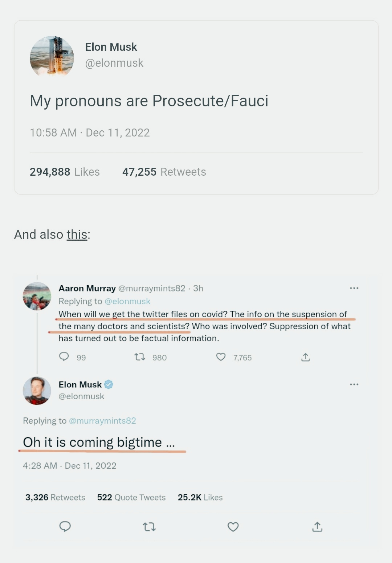This screenshot has height=563, width=392.
Task: View the 522 Quote Tweets
Action: 131,497
